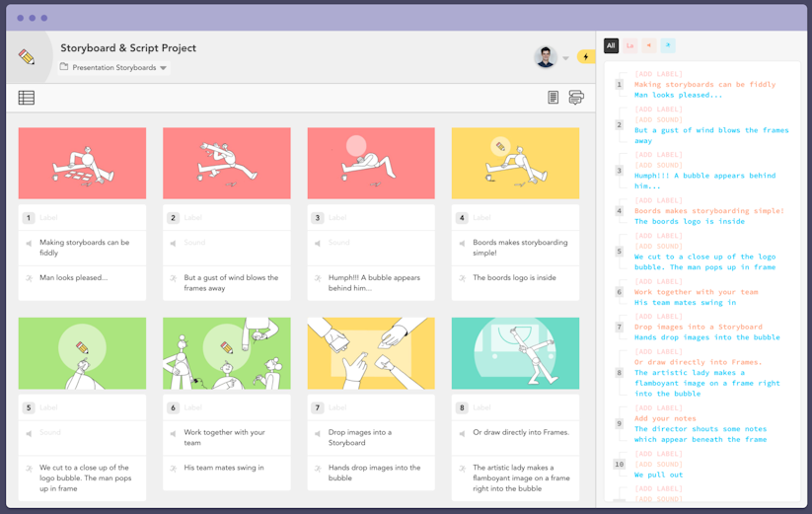Click the yellow lightning bolt button
The width and height of the screenshot is (812, 514).
pyautogui.click(x=586, y=57)
